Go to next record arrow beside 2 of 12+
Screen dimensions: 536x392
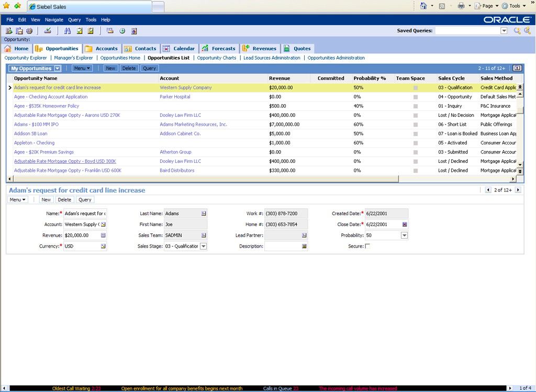pyautogui.click(x=518, y=190)
